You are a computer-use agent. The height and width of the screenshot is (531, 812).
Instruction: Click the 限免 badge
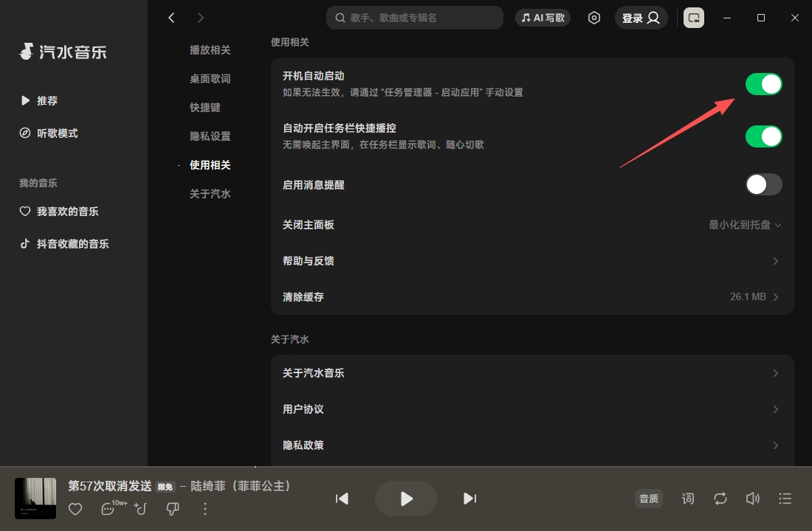(x=165, y=487)
